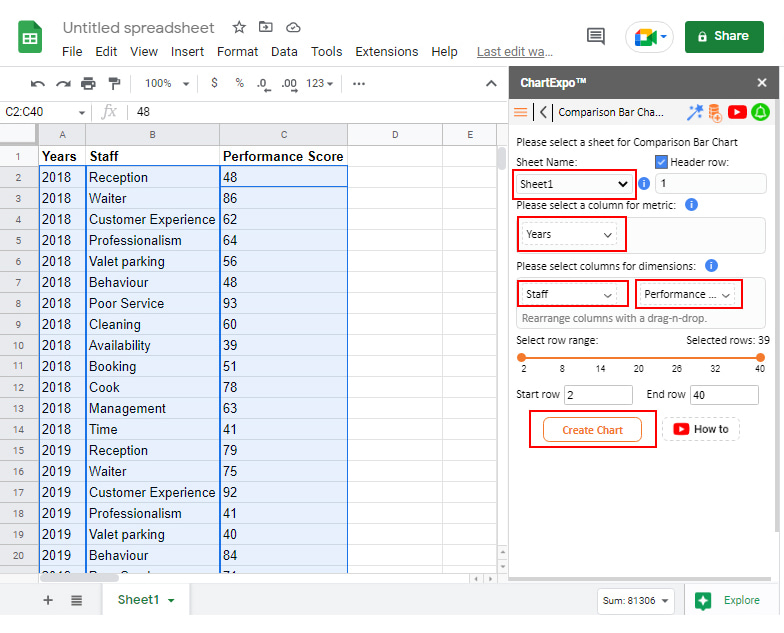This screenshot has width=784, height=633.
Task: Open the name box dropdown for C2:C40
Action: (82, 112)
